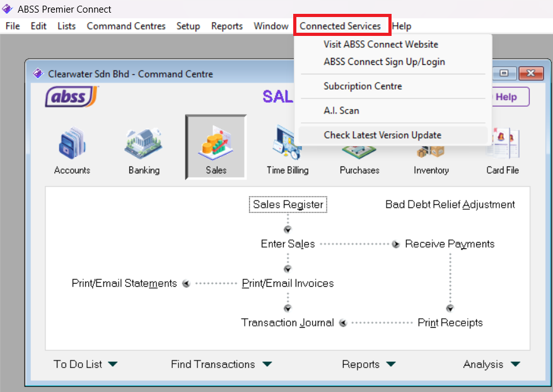Open Receive Payments
This screenshot has height=392, width=553.
click(450, 244)
